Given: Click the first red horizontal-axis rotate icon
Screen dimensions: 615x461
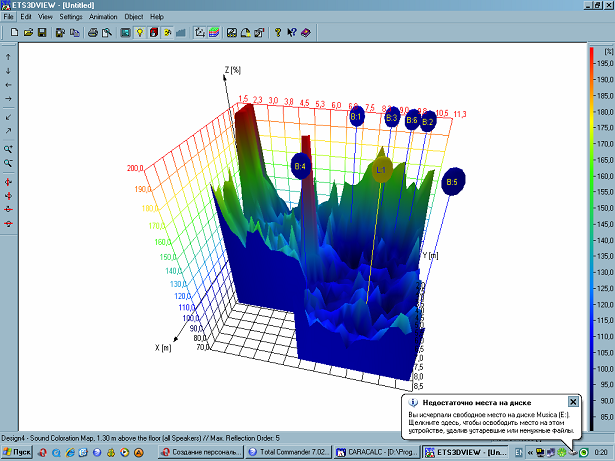Looking at the screenshot, I should 8,210.
